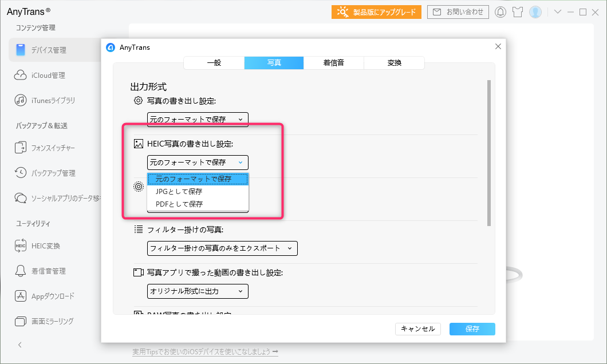The width and height of the screenshot is (607, 364).
Task: Click image icon beside HEIC写真の書き出し設定
Action: point(138,144)
